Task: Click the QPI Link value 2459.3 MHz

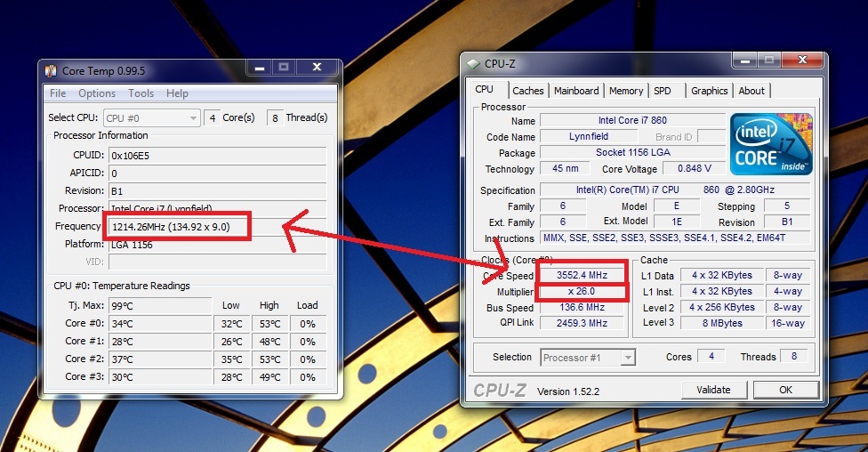Action: coord(582,323)
